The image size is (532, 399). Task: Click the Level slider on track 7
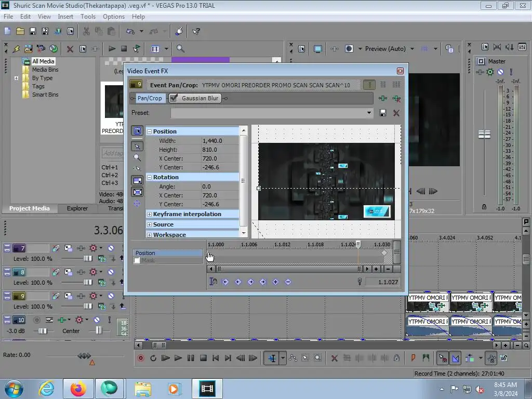[x=87, y=259]
